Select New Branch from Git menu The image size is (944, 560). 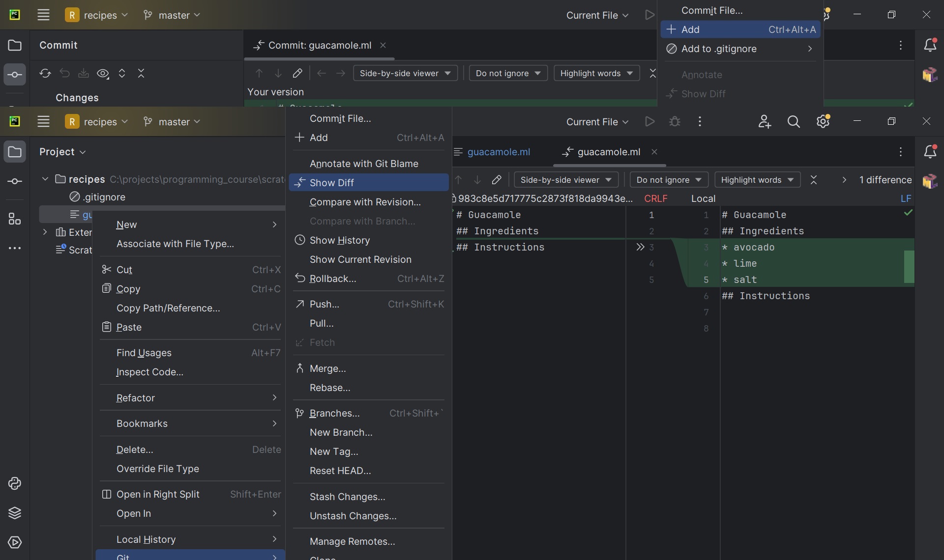point(341,432)
